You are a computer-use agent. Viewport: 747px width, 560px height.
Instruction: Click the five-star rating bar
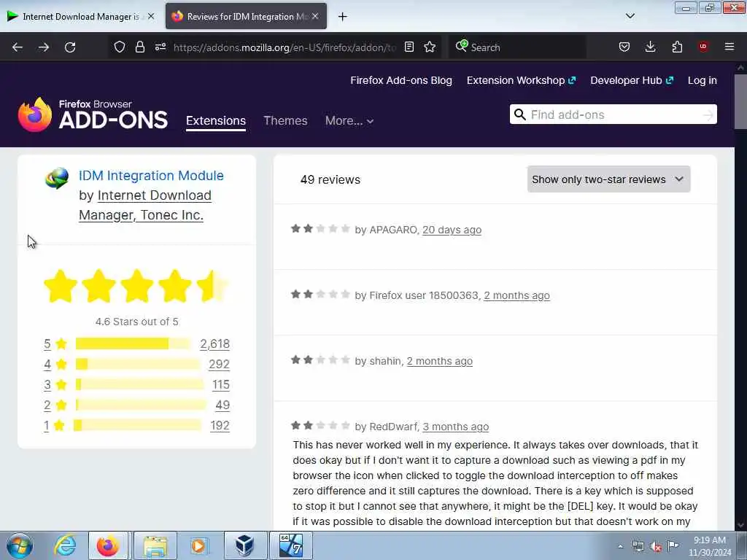tap(133, 344)
